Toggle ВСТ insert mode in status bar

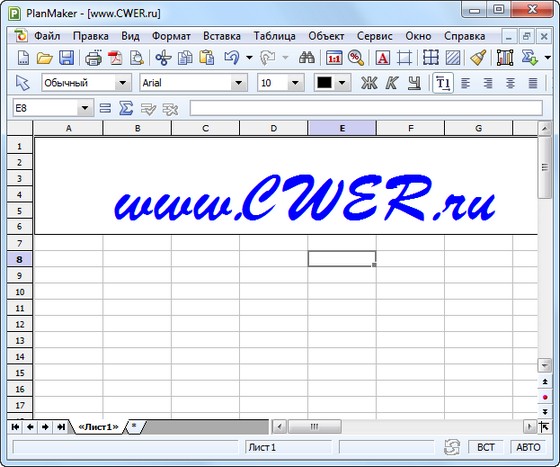(486, 447)
